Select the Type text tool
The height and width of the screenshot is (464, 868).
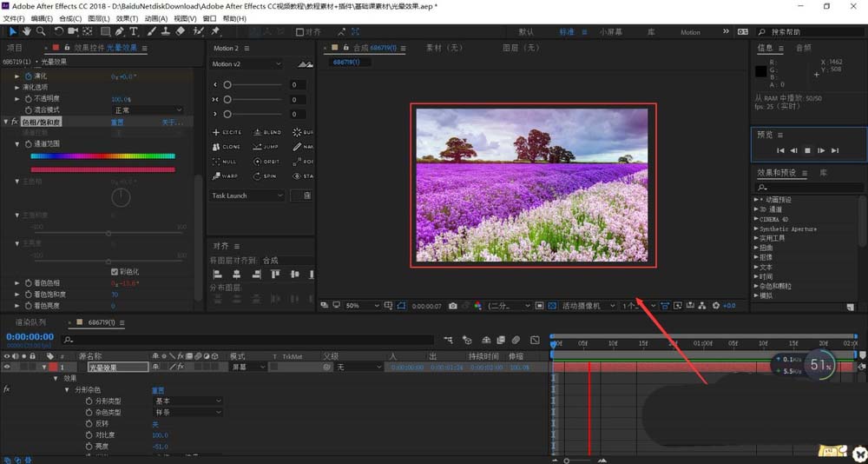coord(134,31)
